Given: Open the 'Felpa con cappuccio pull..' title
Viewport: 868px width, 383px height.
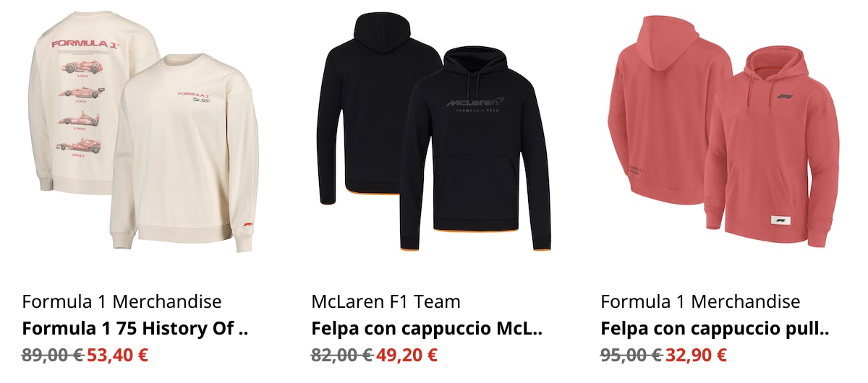Looking at the screenshot, I should point(715,329).
